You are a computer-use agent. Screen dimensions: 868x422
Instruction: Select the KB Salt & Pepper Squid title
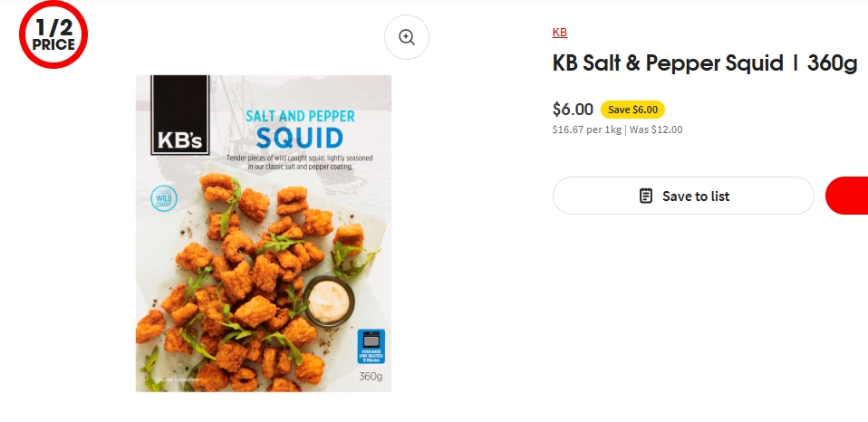coord(704,64)
